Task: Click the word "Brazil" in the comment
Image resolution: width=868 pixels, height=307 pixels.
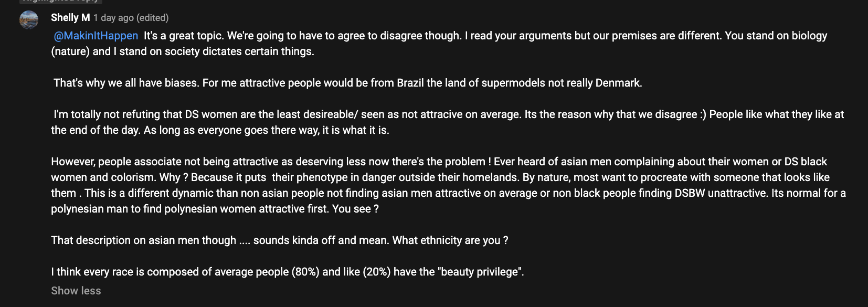Action: [410, 83]
